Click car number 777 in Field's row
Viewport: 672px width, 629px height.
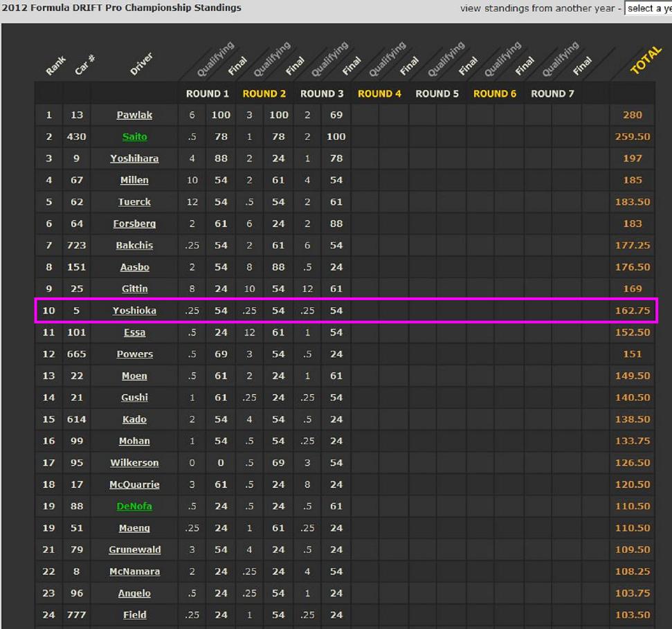pos(76,615)
